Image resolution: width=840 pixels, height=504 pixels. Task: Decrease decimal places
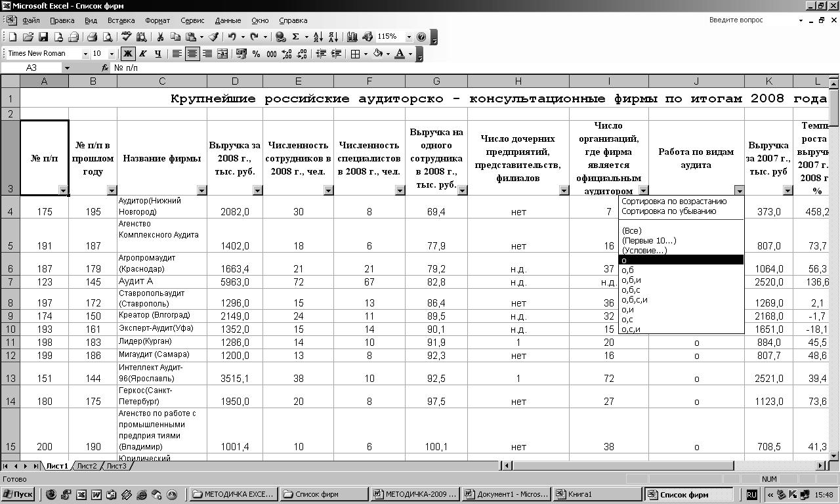pos(302,54)
